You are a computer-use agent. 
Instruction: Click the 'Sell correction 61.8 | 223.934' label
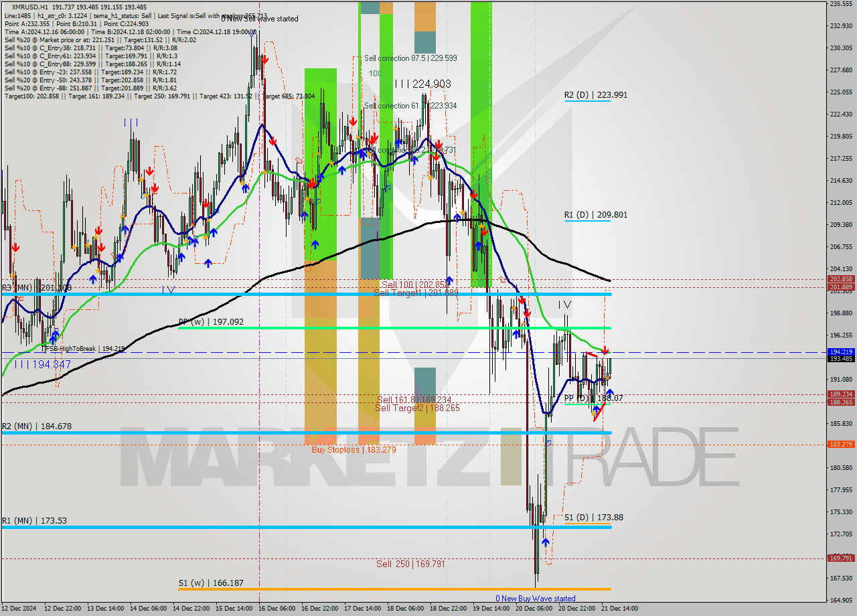point(410,106)
